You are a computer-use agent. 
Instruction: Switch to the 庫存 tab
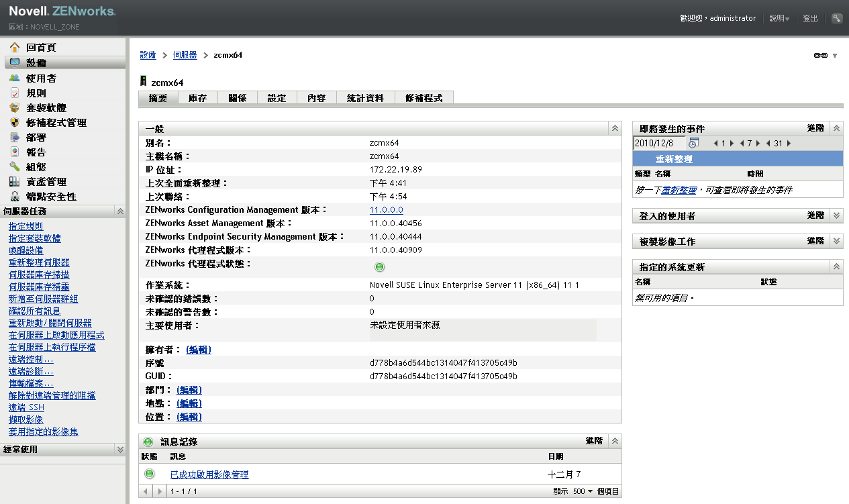(198, 98)
